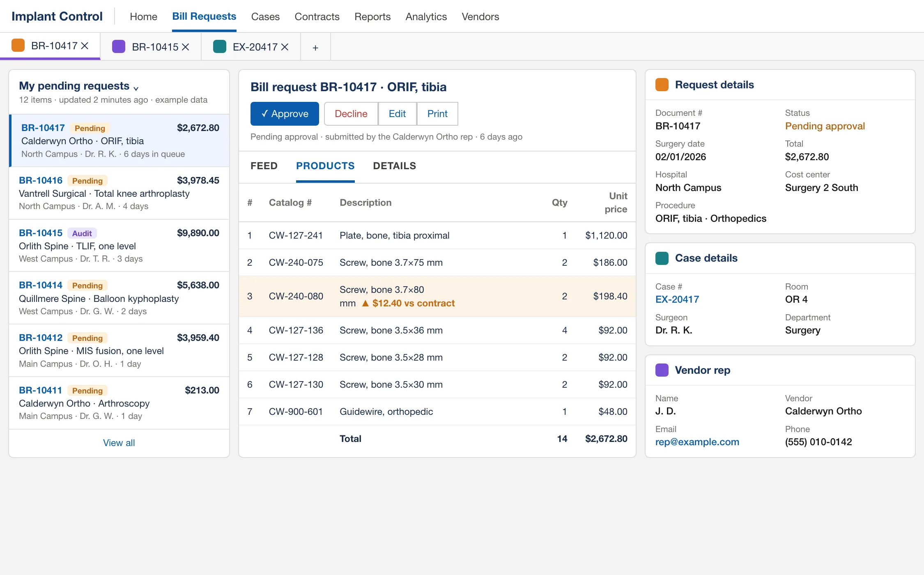Click Qty column header

[x=559, y=202]
